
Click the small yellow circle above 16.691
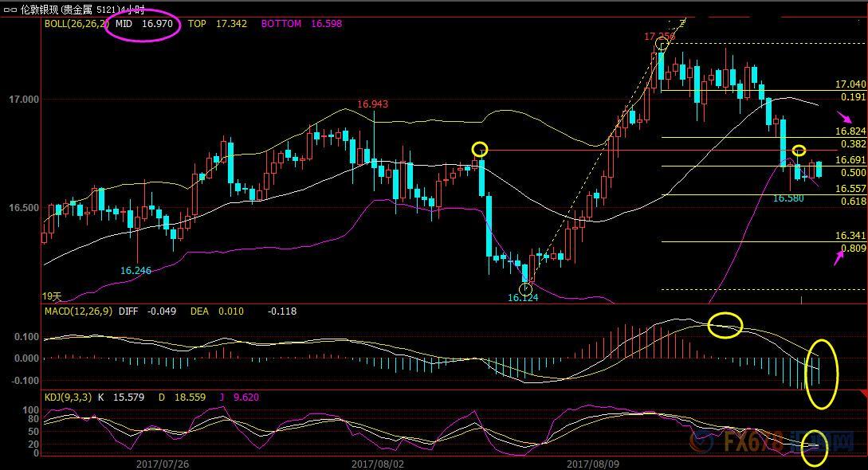click(799, 151)
